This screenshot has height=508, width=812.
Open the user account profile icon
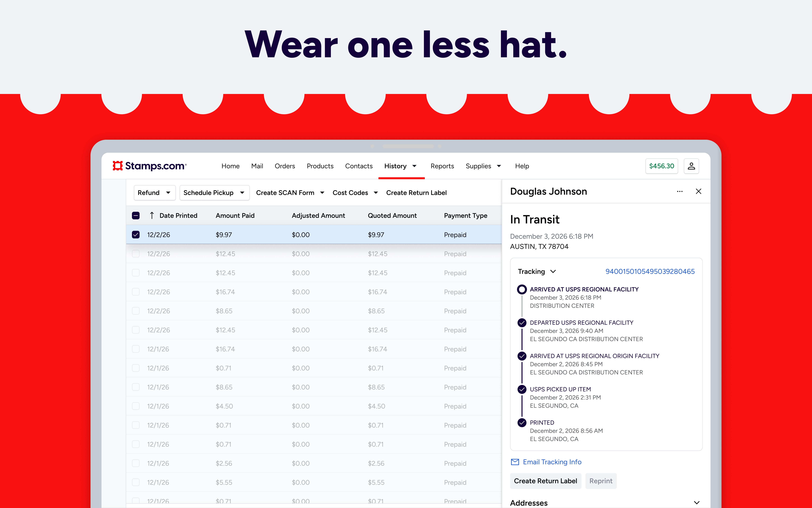point(691,166)
